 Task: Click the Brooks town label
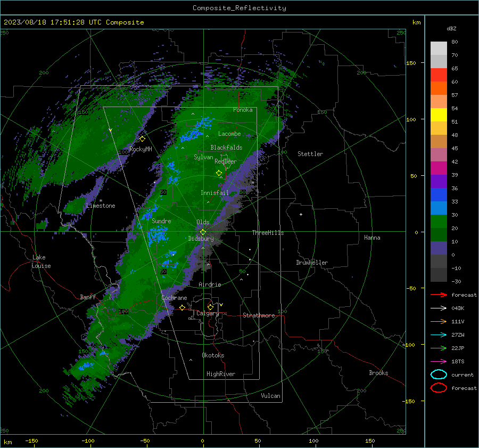tap(378, 373)
